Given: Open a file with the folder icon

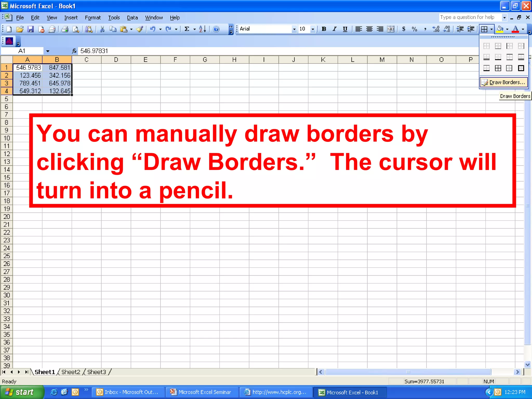Looking at the screenshot, I should [x=20, y=29].
